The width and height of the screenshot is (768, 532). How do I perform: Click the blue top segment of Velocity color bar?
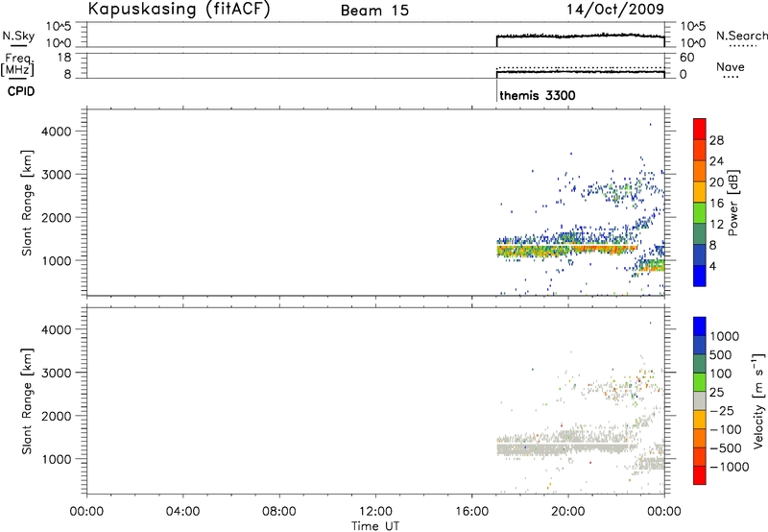pos(700,326)
